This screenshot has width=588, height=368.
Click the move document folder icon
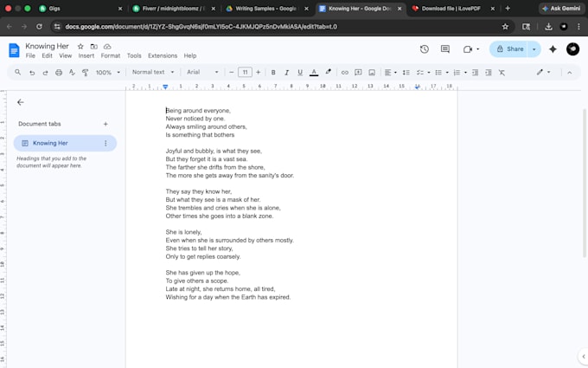point(93,47)
